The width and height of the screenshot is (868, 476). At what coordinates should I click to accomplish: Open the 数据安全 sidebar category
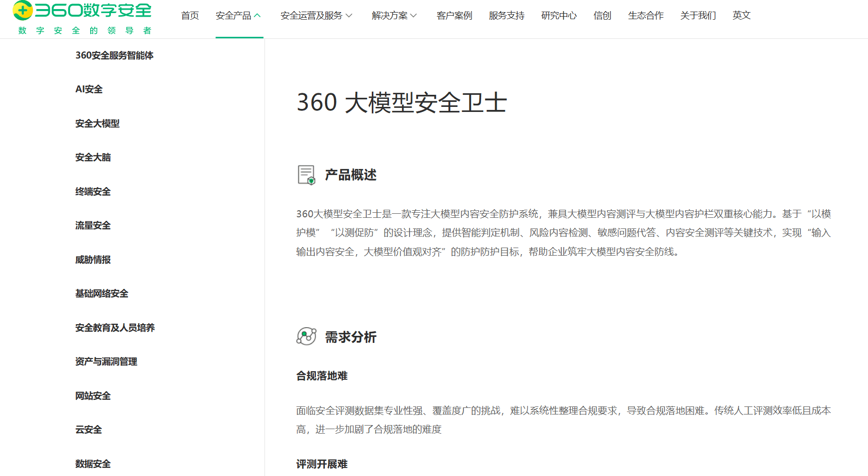[x=93, y=464]
